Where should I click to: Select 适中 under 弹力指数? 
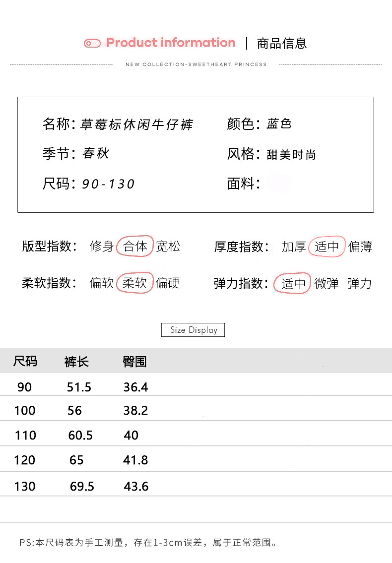pyautogui.click(x=293, y=283)
